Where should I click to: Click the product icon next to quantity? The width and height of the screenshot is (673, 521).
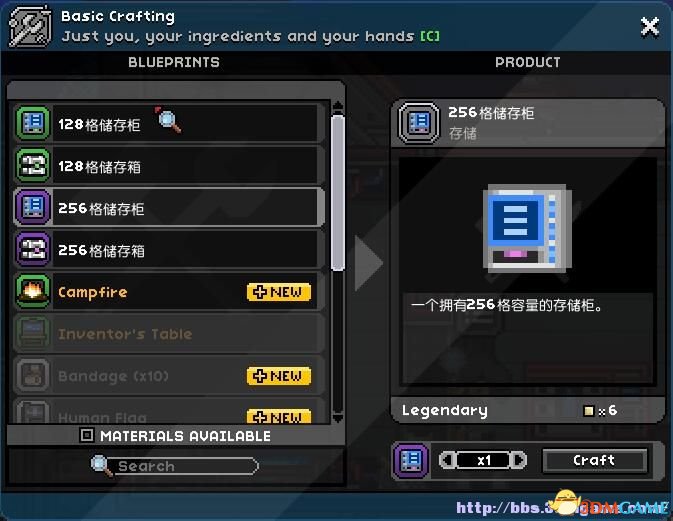click(x=411, y=460)
